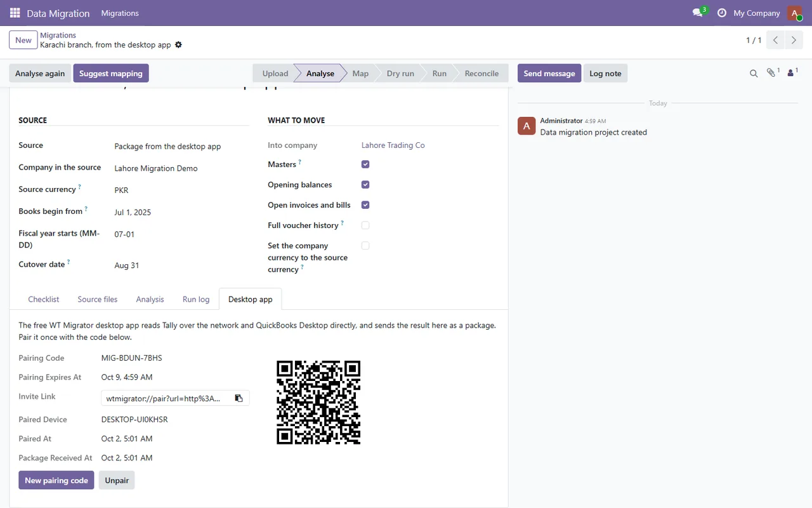Switch to the Source files tab
Viewport: 812px width, 508px height.
tap(98, 299)
